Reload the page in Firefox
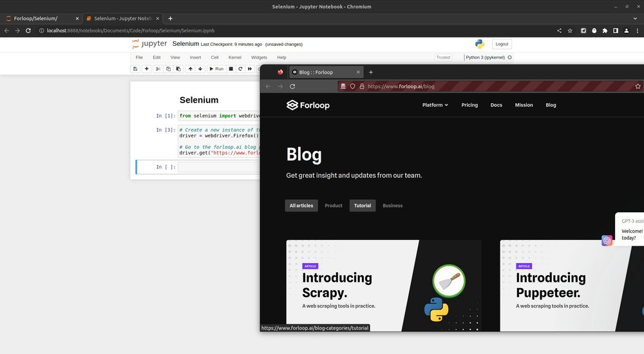Viewport: 644px width, 354px height. click(292, 86)
